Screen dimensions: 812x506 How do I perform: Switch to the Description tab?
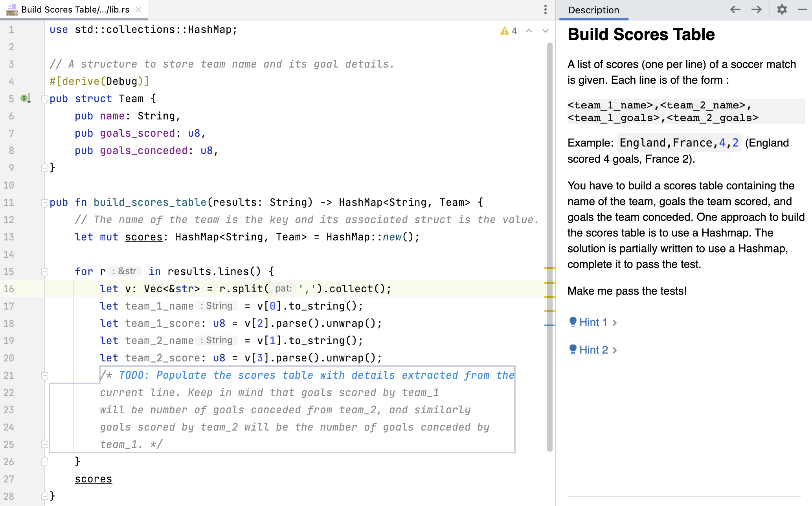(593, 10)
